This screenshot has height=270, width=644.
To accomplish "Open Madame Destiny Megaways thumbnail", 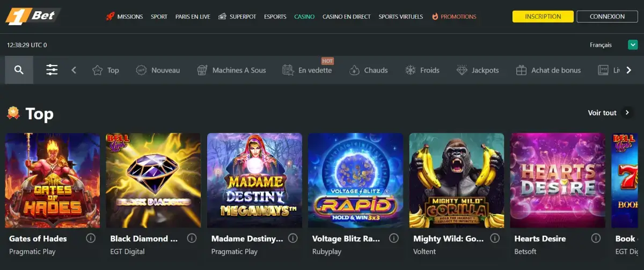I will click(254, 181).
